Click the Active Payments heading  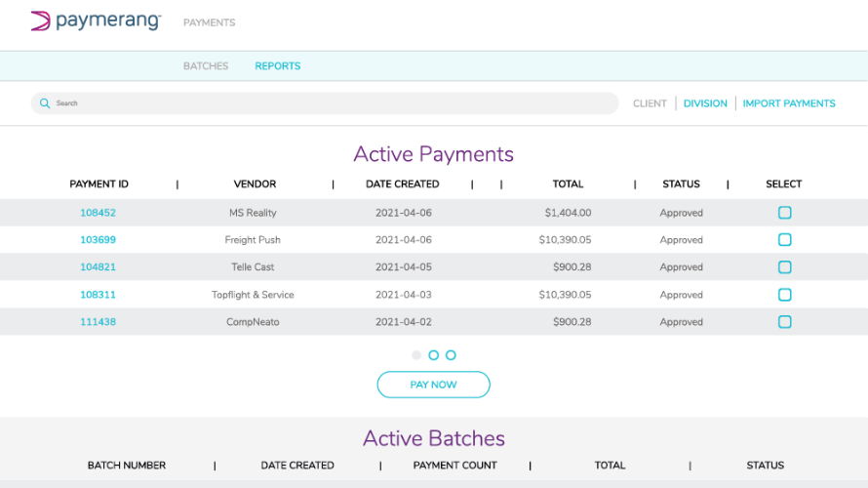point(433,154)
